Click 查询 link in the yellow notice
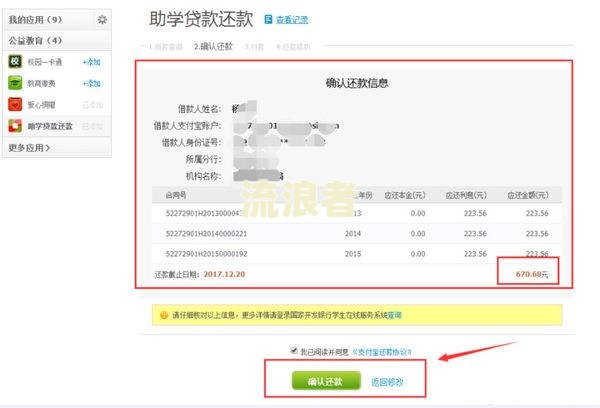 pos(395,315)
